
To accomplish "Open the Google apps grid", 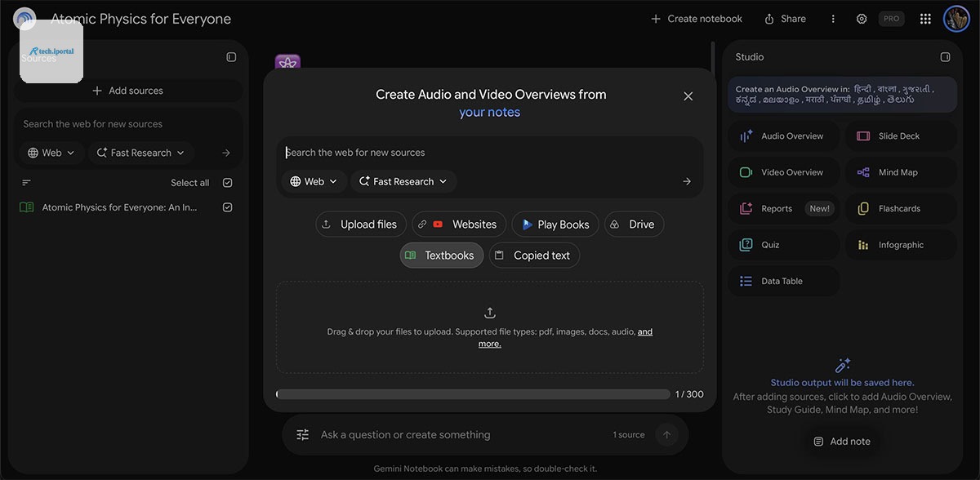I will click(925, 19).
